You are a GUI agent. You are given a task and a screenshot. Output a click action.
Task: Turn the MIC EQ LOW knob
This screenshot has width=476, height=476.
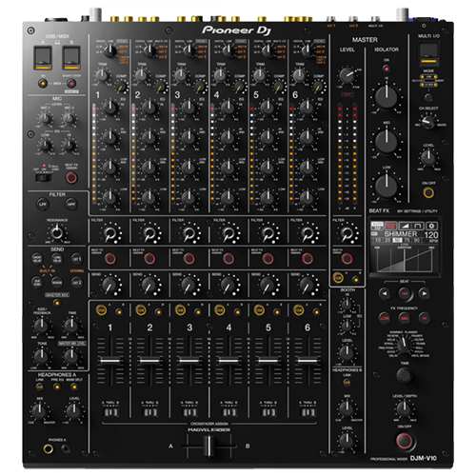[x=45, y=146]
